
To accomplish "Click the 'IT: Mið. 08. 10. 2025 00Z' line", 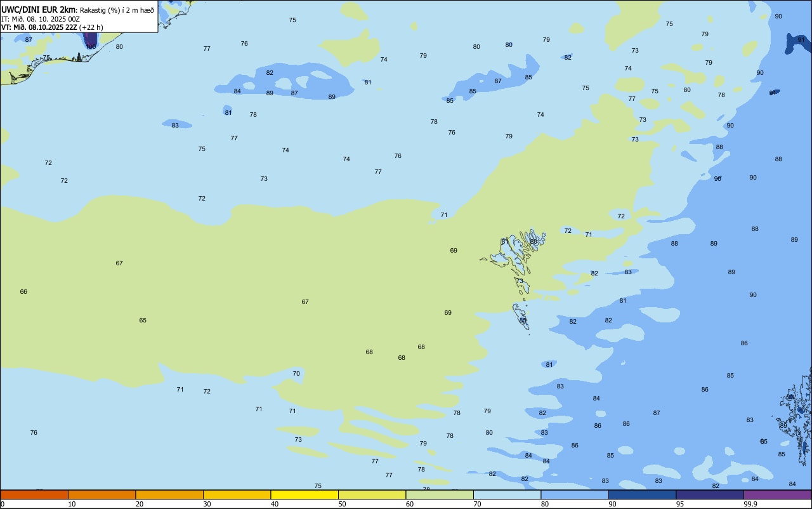I will 41,18.
